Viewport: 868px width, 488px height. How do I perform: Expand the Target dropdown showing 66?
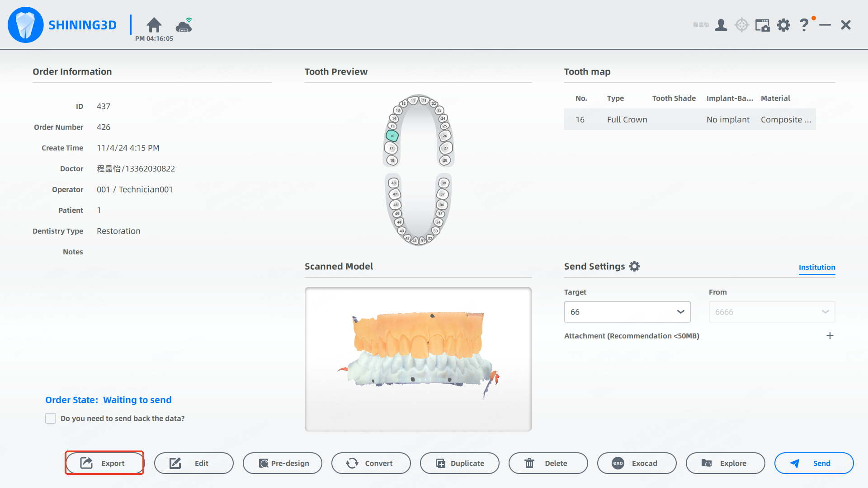click(627, 312)
